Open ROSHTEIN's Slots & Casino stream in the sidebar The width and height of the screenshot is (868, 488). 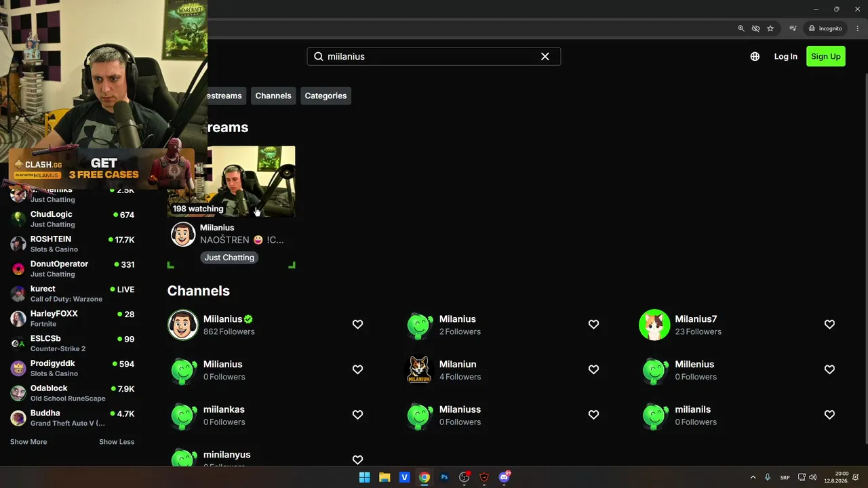click(73, 244)
